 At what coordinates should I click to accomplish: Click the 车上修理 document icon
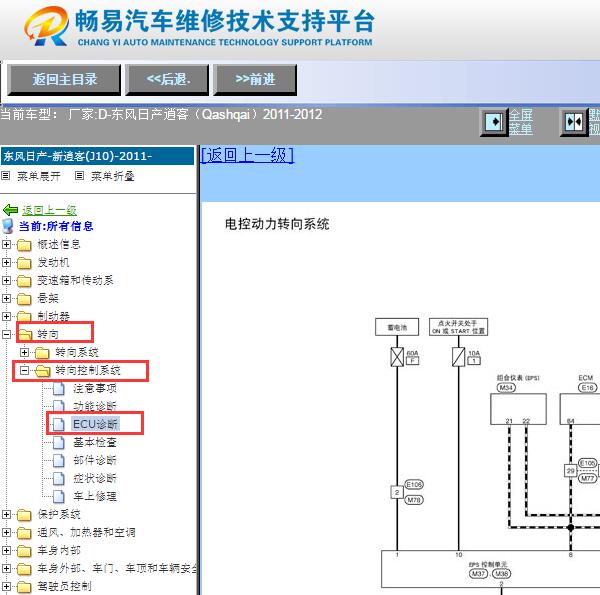pos(59,496)
